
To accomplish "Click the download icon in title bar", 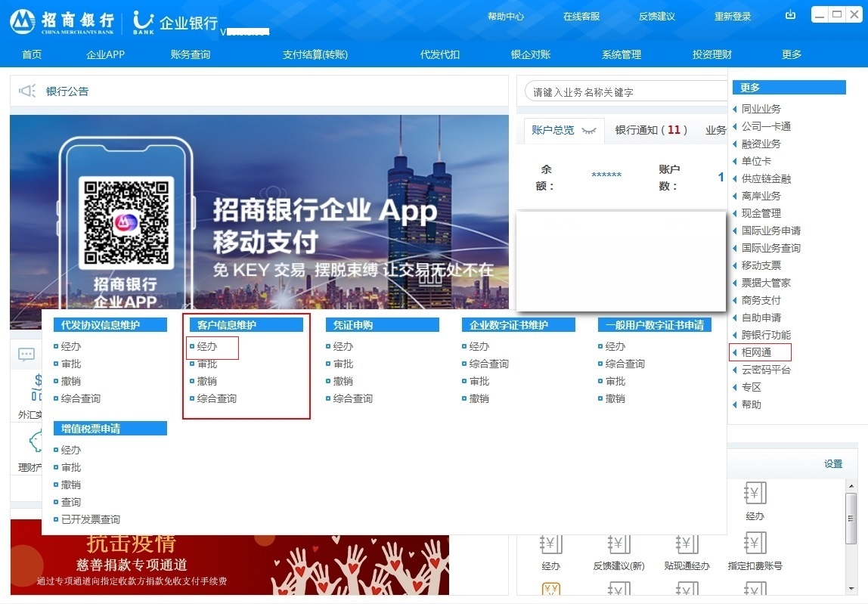I will (791, 15).
